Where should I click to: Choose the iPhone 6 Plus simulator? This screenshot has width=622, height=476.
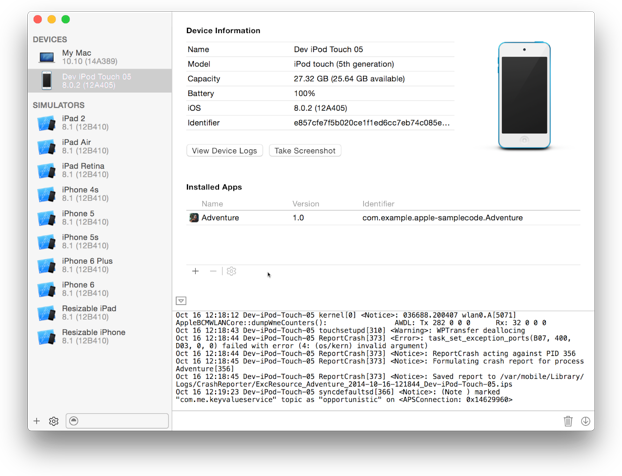click(x=100, y=265)
